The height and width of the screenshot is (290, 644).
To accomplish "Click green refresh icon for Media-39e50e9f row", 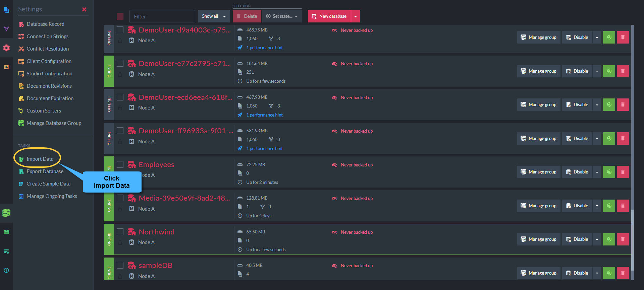I will point(609,206).
